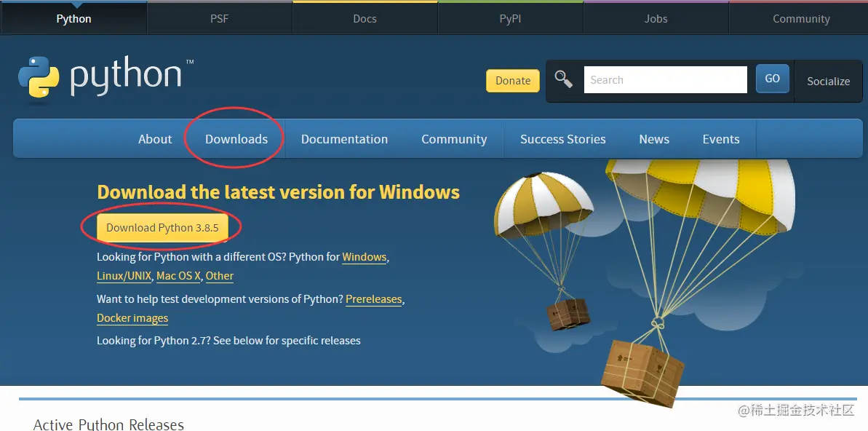Viewport: 868px width, 431px height.
Task: Click the 'Download the latest version for Windows' heading
Action: [x=279, y=192]
